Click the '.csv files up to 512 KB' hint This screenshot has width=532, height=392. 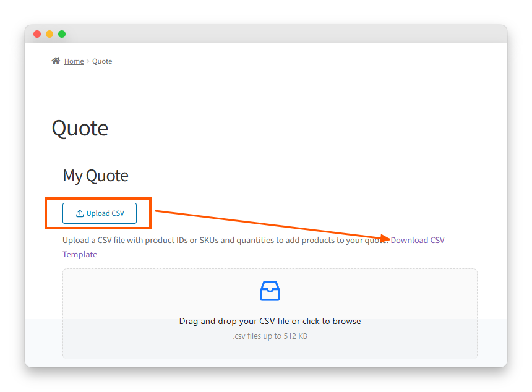click(270, 336)
